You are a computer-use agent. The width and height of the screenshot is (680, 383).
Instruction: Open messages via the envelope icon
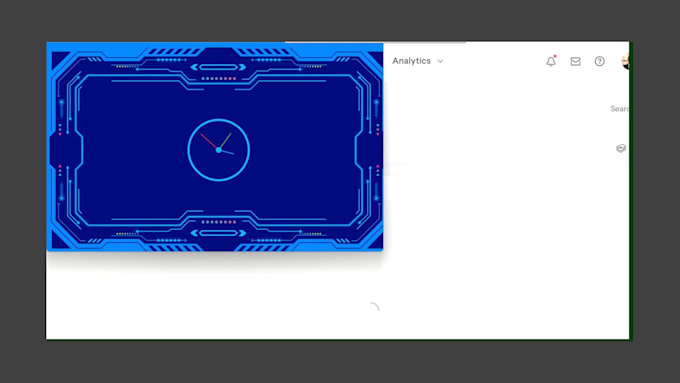tap(575, 61)
